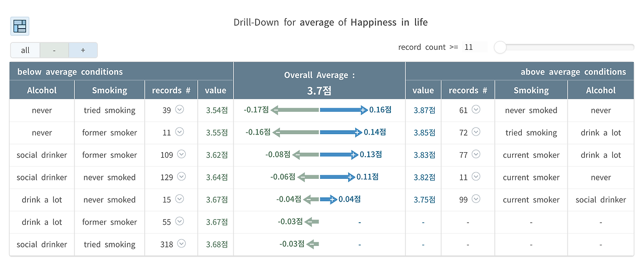Viewport: 644px width, 267px height.
Task: Expand the row with 55 records
Action: point(180,221)
